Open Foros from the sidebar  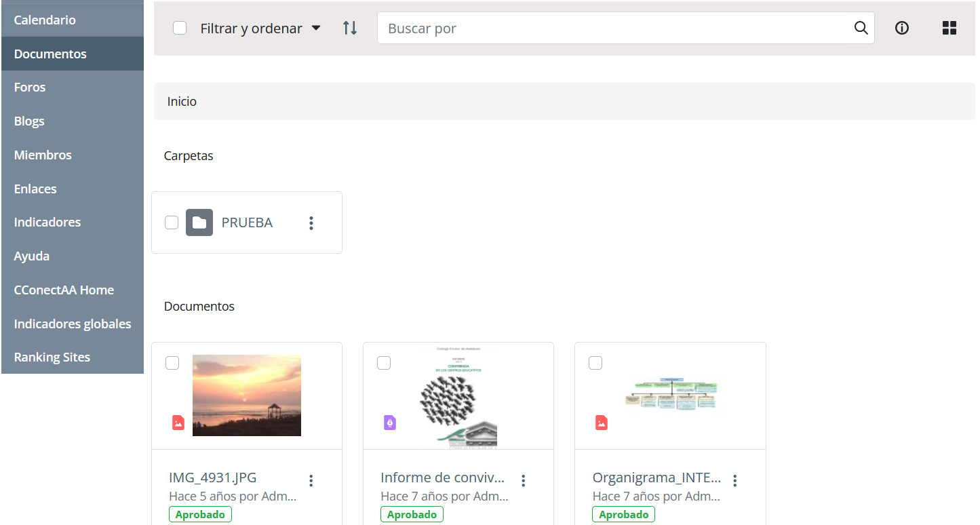(30, 87)
